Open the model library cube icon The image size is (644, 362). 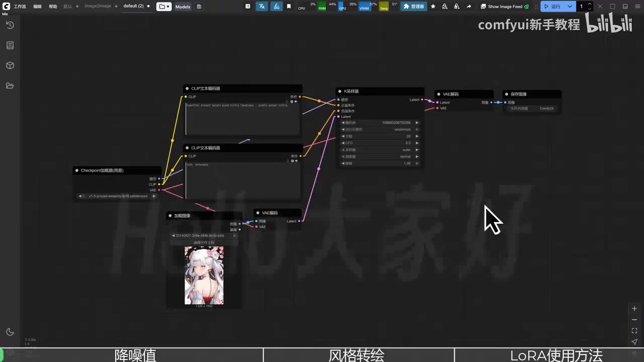(10, 65)
